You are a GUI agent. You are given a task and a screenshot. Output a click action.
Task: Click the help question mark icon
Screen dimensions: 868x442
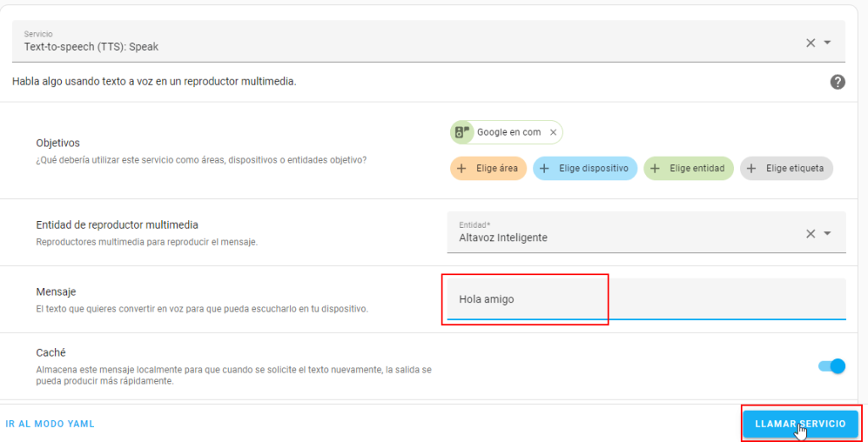click(x=837, y=82)
